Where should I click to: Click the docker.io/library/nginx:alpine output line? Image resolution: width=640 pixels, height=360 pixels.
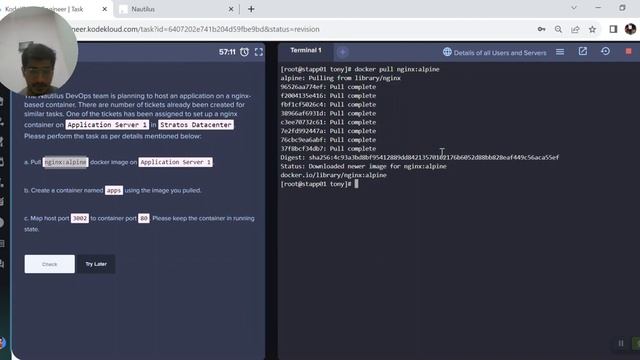coord(333,175)
